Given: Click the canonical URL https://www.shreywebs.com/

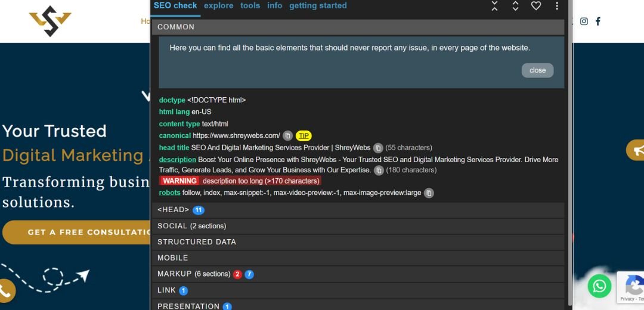Looking at the screenshot, I should pos(237,135).
